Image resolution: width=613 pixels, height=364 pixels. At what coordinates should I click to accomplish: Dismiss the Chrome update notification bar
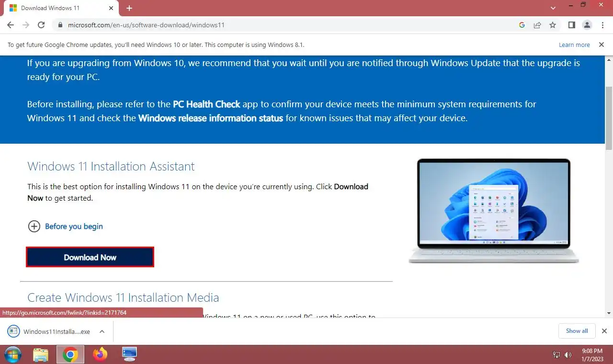coord(602,45)
